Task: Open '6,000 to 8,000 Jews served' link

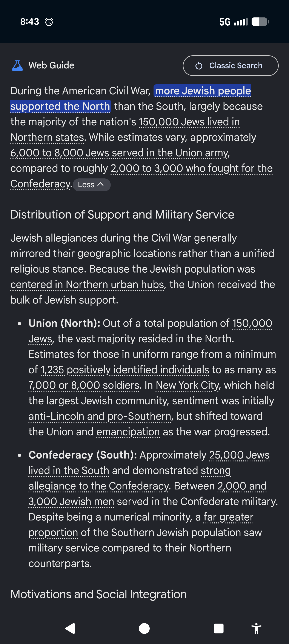Action: (120, 153)
